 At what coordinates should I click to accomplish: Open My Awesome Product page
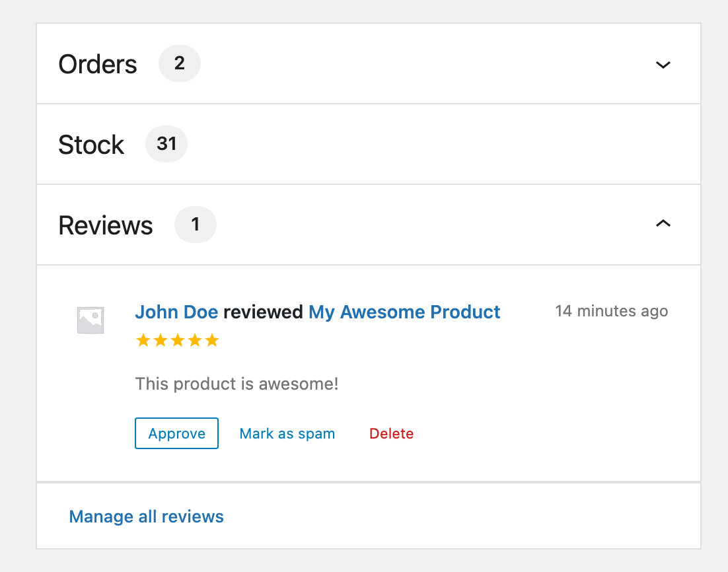(404, 311)
